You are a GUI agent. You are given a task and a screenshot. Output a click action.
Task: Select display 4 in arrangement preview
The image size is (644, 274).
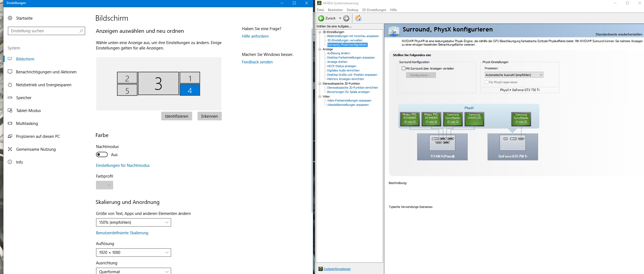pyautogui.click(x=190, y=90)
